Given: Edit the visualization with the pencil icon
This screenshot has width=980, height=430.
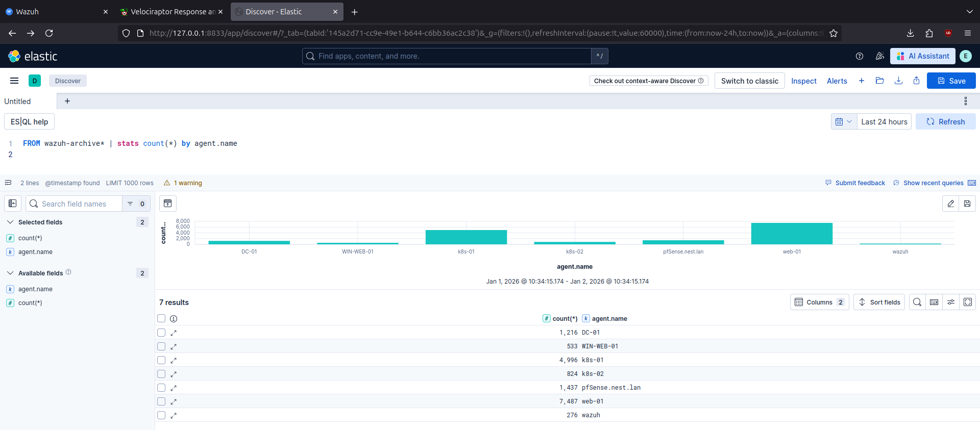Looking at the screenshot, I should pos(951,204).
